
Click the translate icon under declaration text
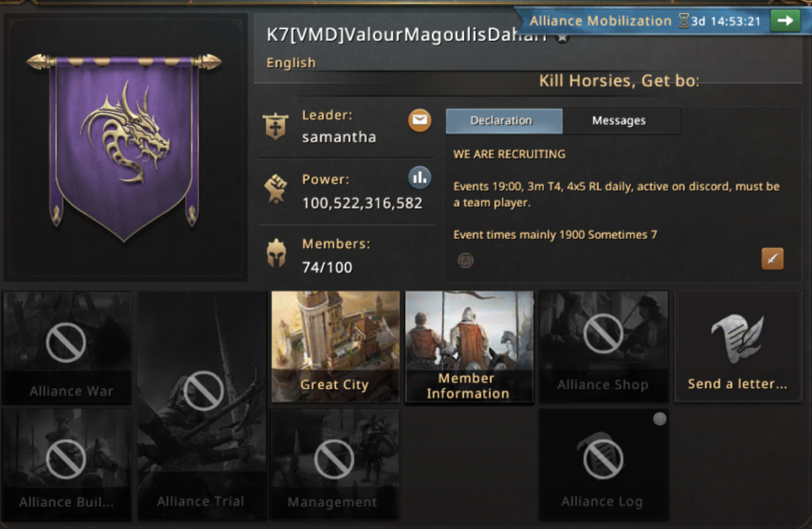point(466,261)
